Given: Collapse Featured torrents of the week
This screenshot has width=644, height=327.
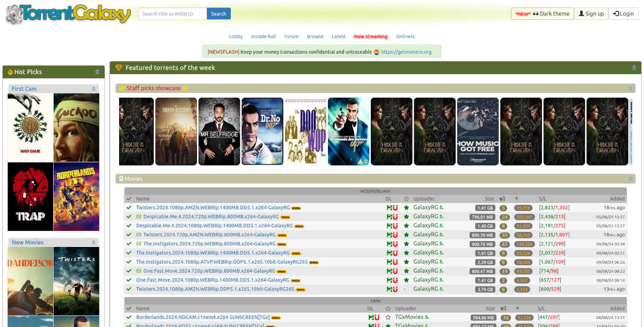Looking at the screenshot, I should pyautogui.click(x=634, y=68).
